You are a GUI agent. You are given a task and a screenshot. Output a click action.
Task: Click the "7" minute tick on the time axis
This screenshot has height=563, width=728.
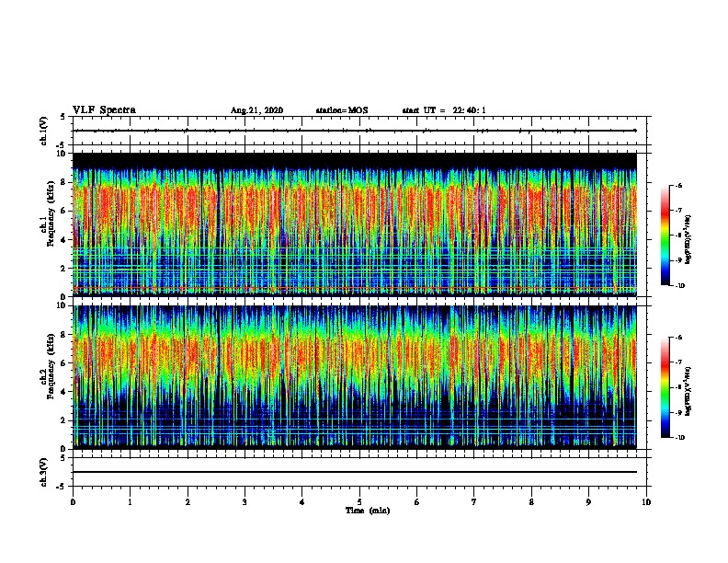click(x=474, y=502)
